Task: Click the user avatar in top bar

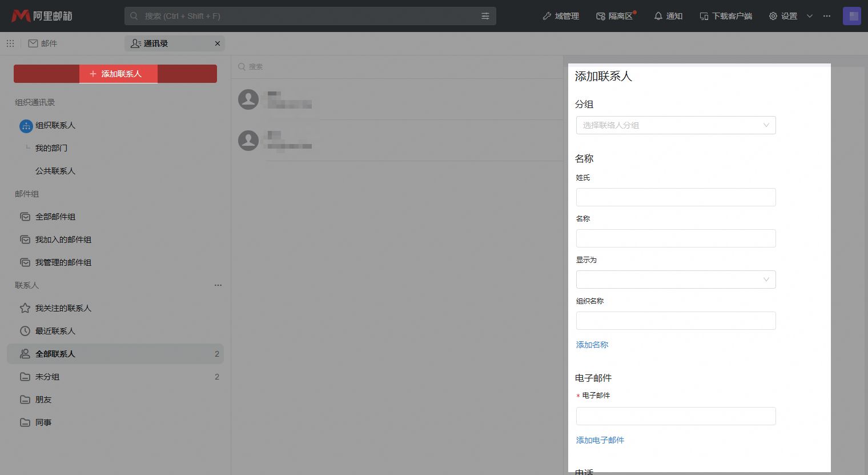Action: [851, 16]
